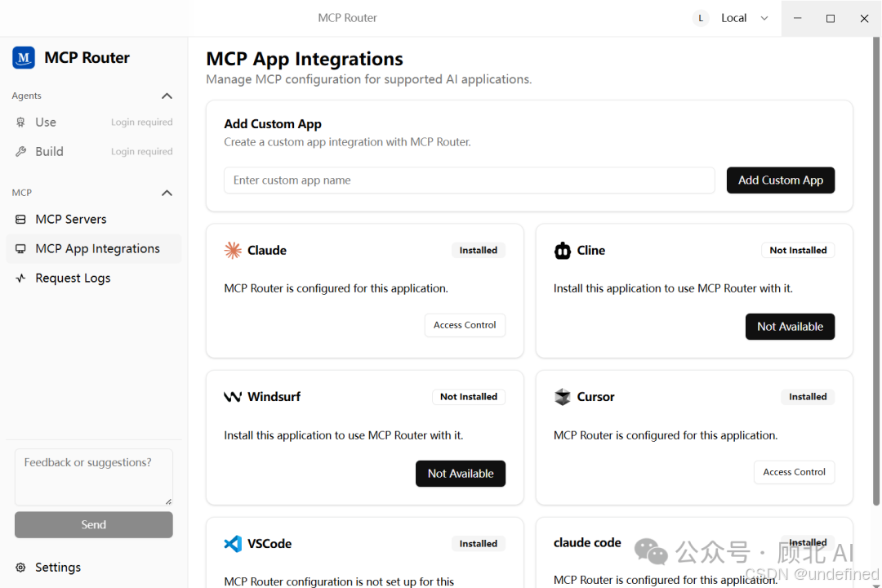
Task: Click the Add Custom App button
Action: point(780,180)
